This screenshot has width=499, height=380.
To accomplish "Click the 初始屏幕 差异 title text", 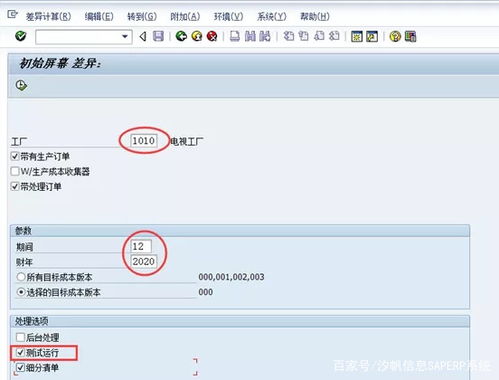I will point(60,63).
